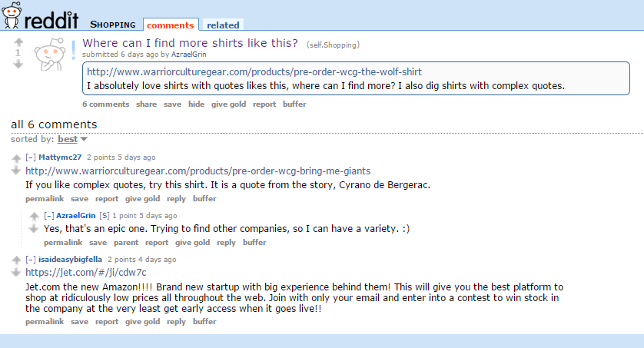The image size is (644, 348).
Task: Switch to the related tab
Action: click(223, 25)
